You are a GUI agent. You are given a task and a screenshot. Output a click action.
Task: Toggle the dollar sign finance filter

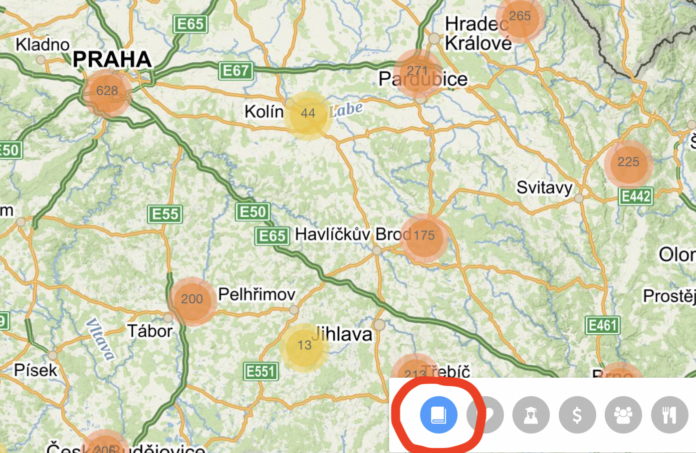click(x=577, y=415)
